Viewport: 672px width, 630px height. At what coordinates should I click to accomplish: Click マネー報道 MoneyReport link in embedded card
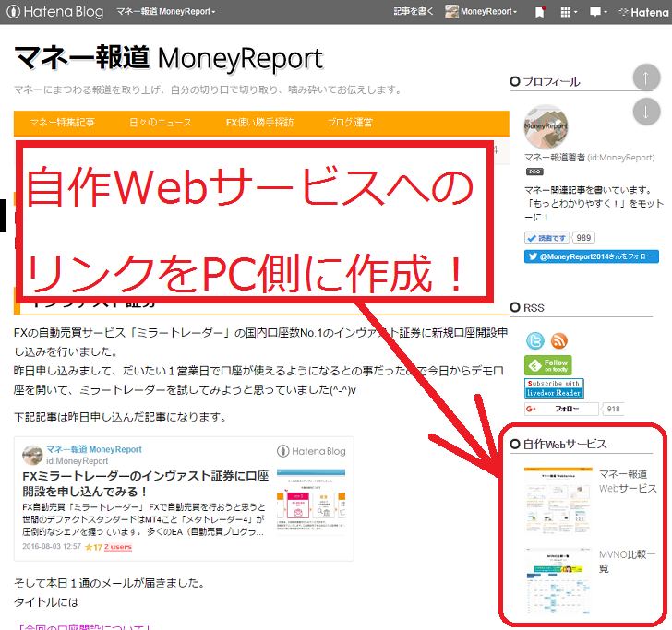point(94,449)
